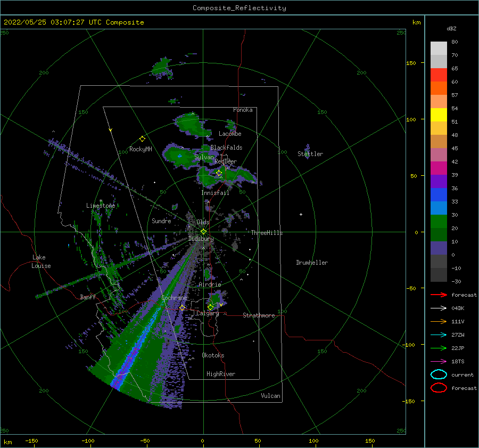Screen dimensions: 479x448
Task: Pick the slate 0-10 dBZ color swatch
Action: pyautogui.click(x=439, y=248)
